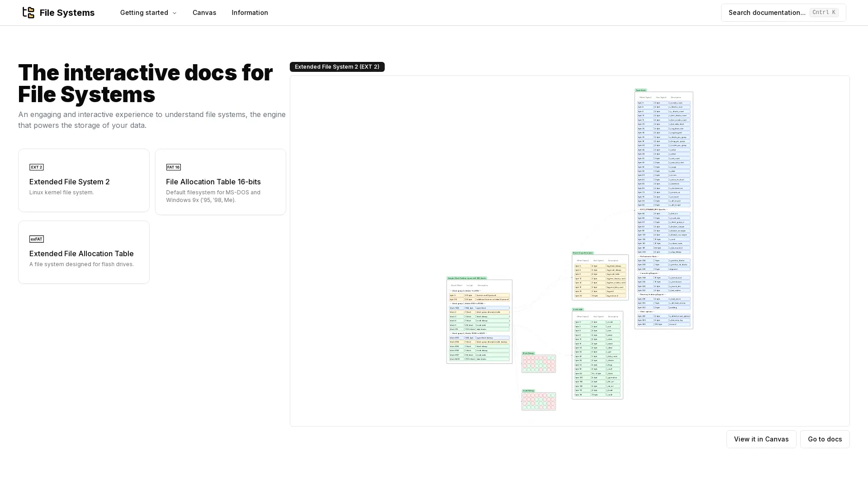Click the View it in Canvas button

[761, 439]
